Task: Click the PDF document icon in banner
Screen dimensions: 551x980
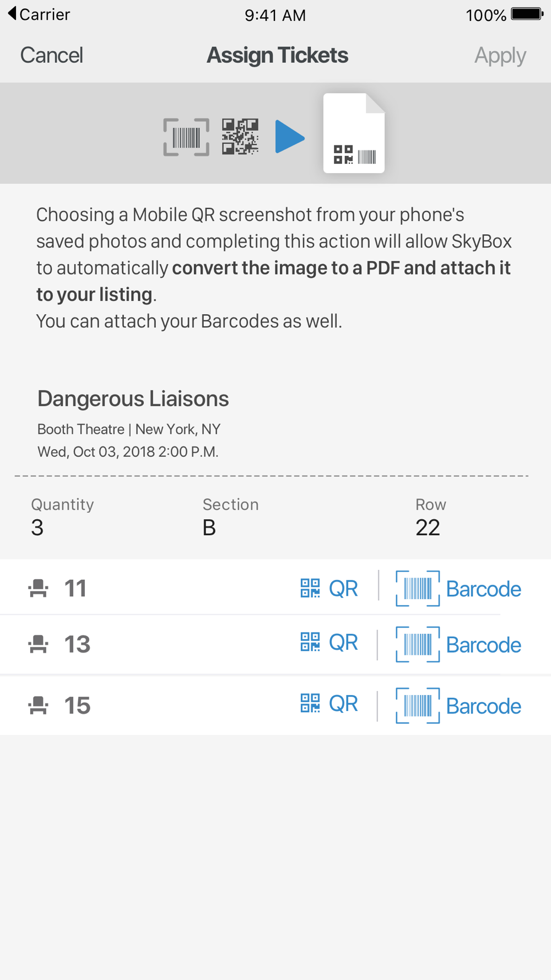Action: (x=354, y=133)
